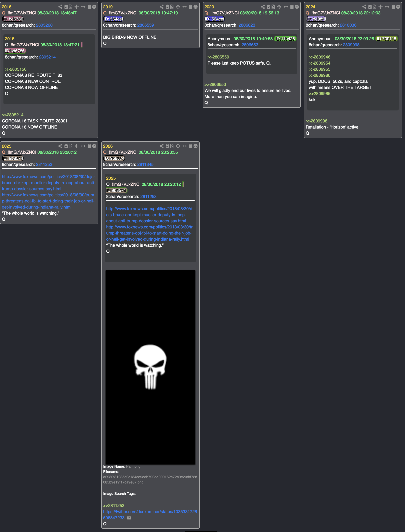The height and width of the screenshot is (532, 405).
Task: Click clipboard-check icon on post 2016
Action: [x=66, y=7]
